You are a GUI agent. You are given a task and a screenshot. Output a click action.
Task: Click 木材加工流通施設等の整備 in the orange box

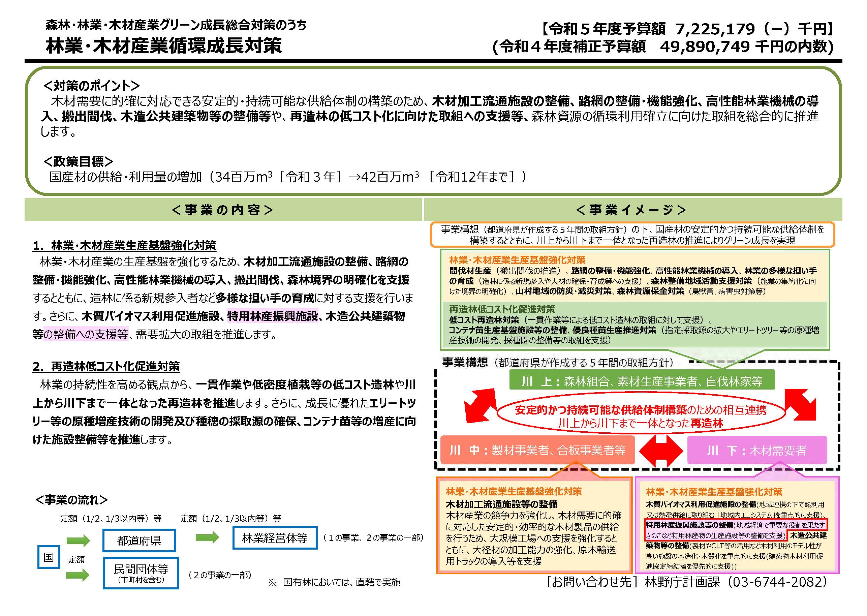point(501,504)
